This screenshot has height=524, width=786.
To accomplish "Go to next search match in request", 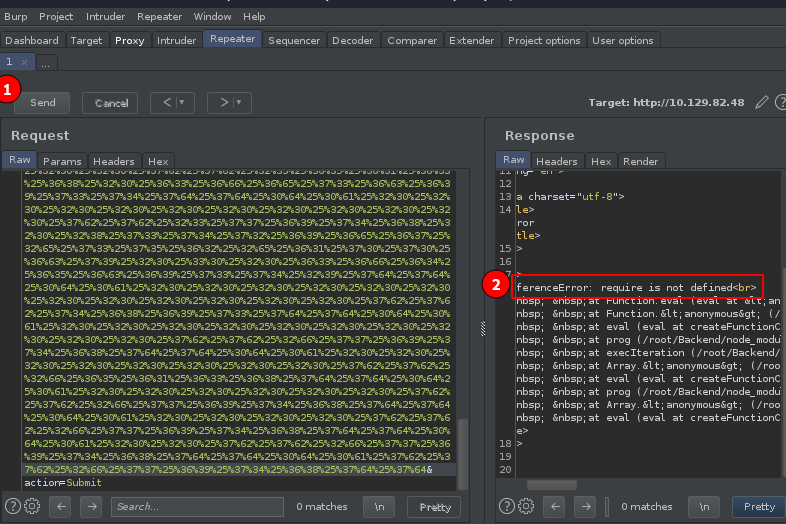I will [x=91, y=506].
